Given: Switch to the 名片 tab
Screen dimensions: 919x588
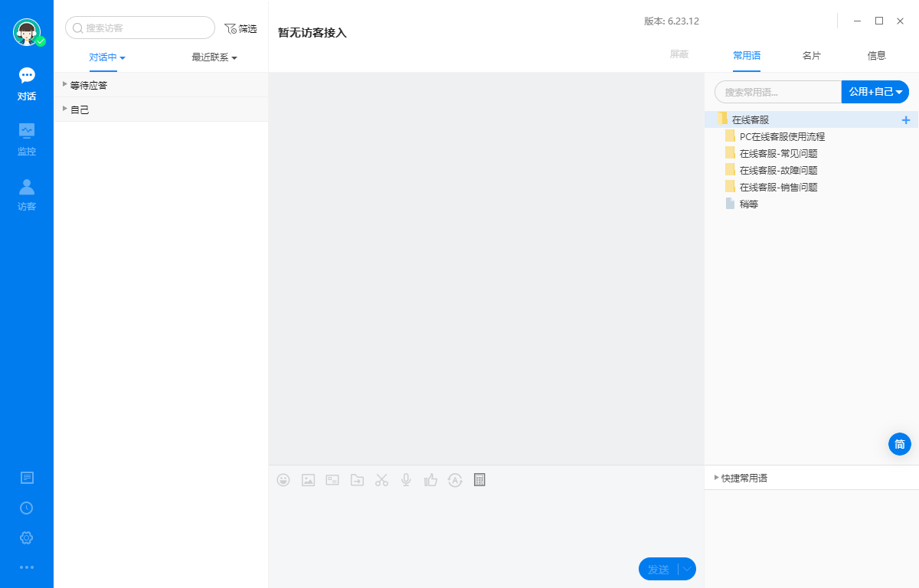Looking at the screenshot, I should [x=812, y=55].
